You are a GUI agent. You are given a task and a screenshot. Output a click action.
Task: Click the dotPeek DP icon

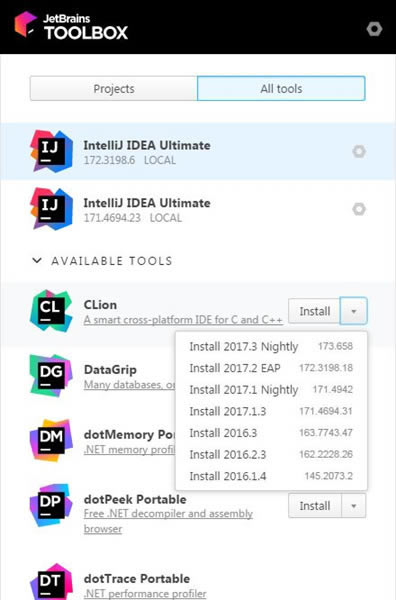[x=51, y=505]
